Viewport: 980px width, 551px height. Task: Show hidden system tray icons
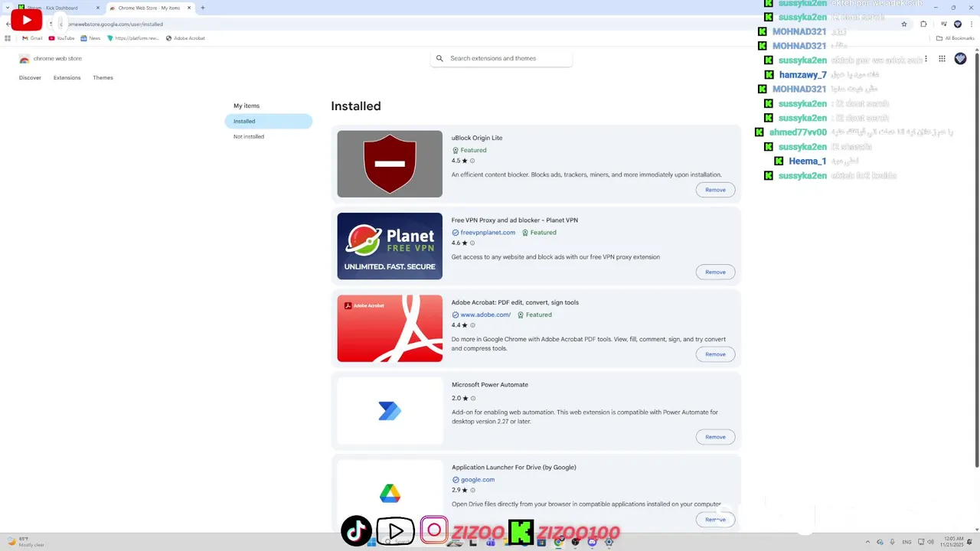867,542
